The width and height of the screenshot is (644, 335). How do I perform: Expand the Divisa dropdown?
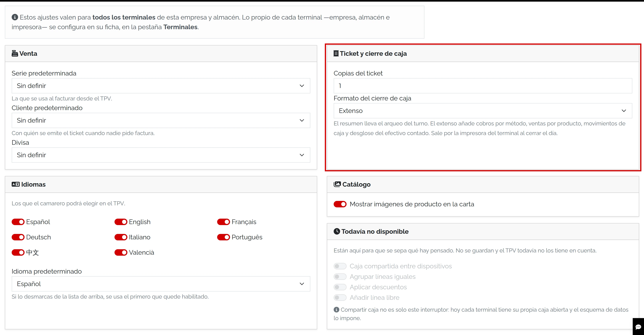point(161,155)
